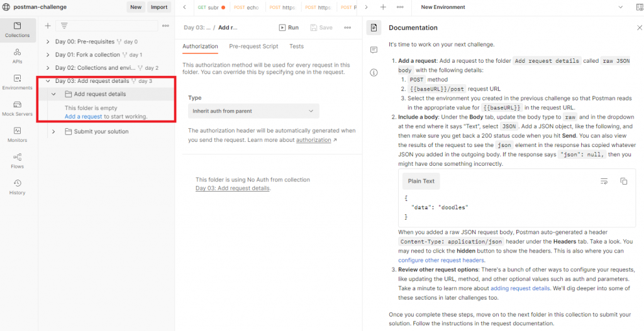The width and height of the screenshot is (644, 331).
Task: Switch to the Tests tab
Action: [297, 46]
